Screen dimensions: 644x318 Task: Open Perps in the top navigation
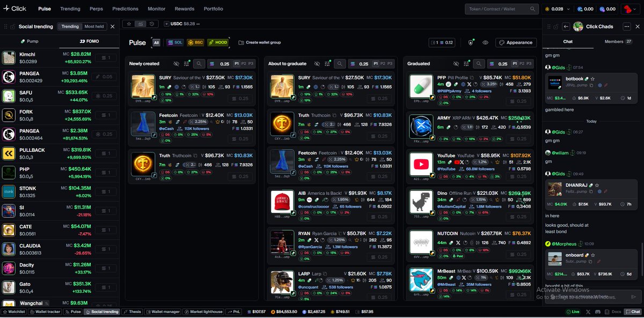[x=96, y=9]
